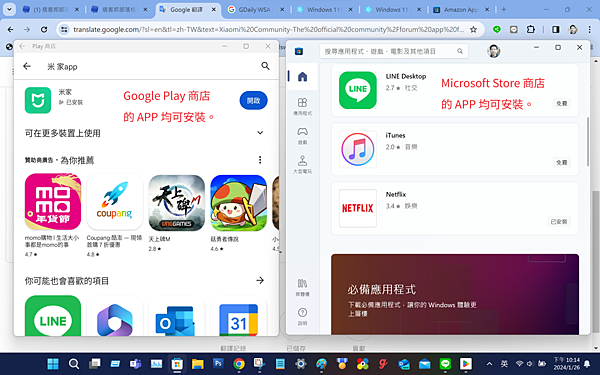The width and height of the screenshot is (600, 375).
Task: Open the Windows Start menu
Action: point(53,364)
